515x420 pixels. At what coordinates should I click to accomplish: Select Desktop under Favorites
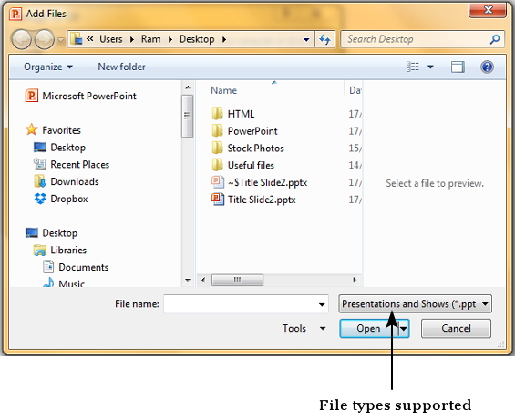click(x=59, y=148)
